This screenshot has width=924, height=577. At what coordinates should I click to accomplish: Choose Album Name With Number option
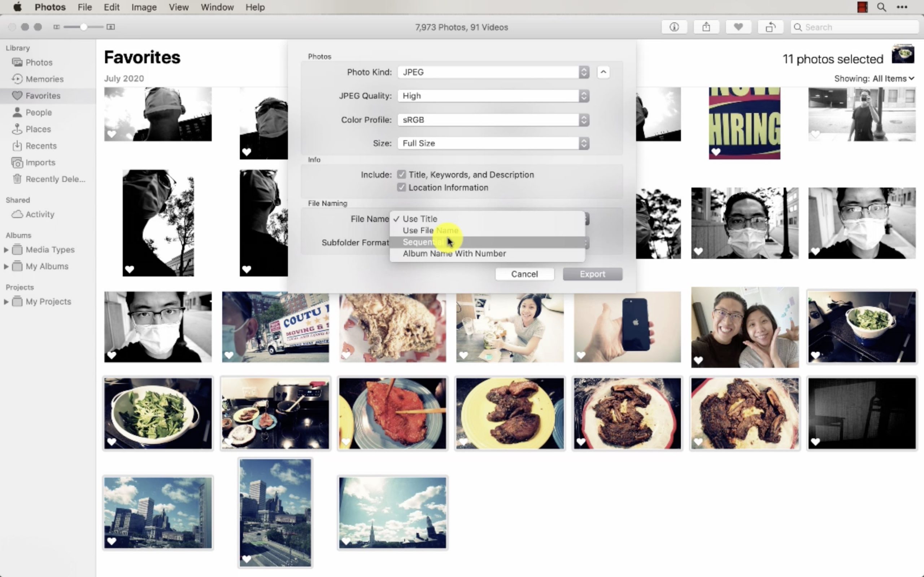point(454,254)
